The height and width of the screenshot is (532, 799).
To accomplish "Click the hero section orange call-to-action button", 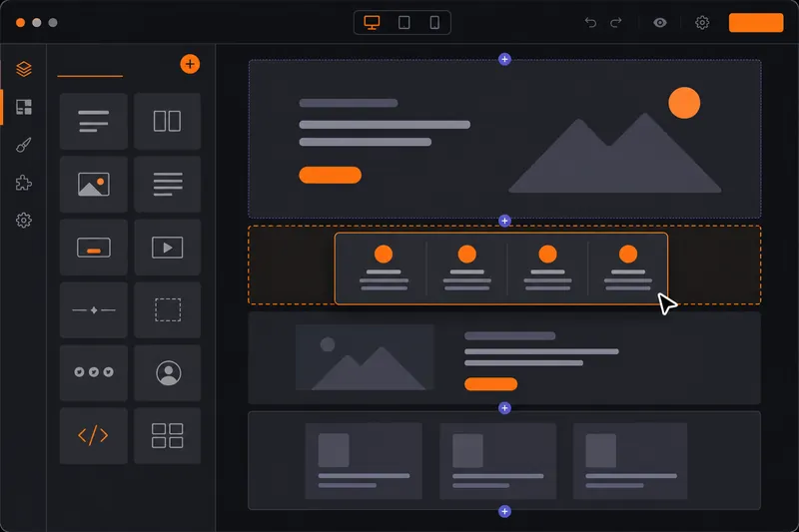I will coord(331,175).
